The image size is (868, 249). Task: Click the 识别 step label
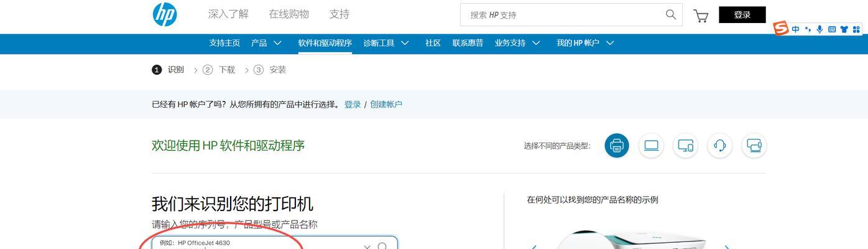click(x=176, y=70)
